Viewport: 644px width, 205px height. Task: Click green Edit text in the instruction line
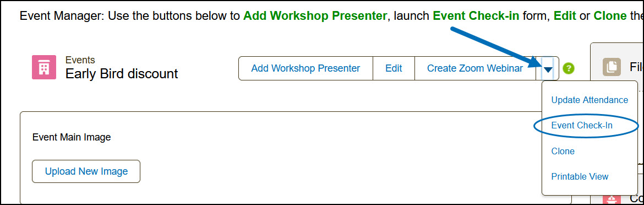pyautogui.click(x=564, y=17)
